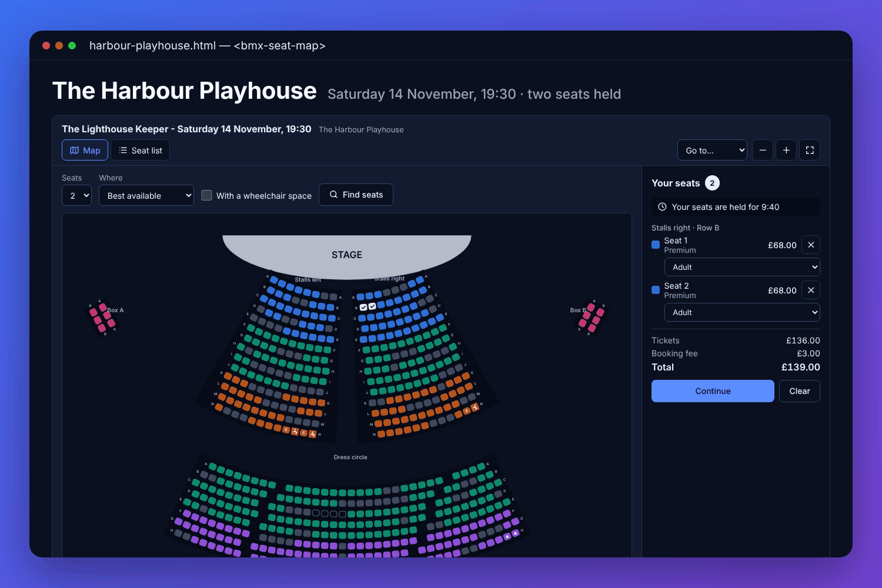
Task: Click the "Dress circle" section label
Action: pyautogui.click(x=350, y=457)
